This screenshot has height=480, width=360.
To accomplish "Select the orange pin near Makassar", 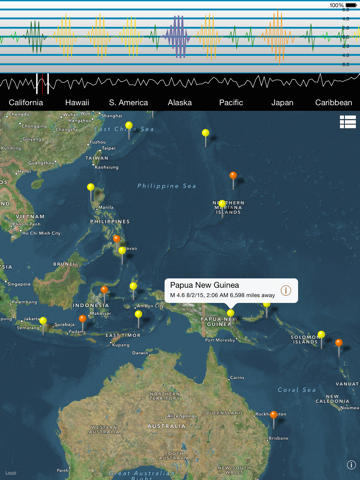I will (x=104, y=290).
